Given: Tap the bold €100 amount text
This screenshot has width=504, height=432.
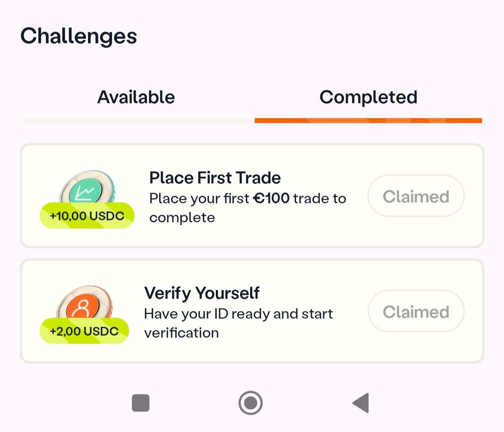Looking at the screenshot, I should [x=271, y=198].
